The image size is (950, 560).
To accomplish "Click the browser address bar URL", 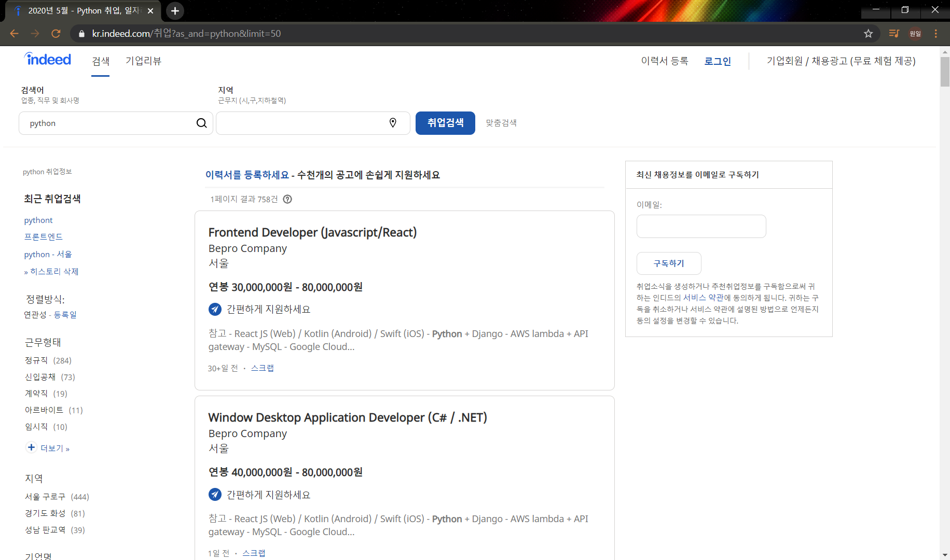I will click(187, 34).
